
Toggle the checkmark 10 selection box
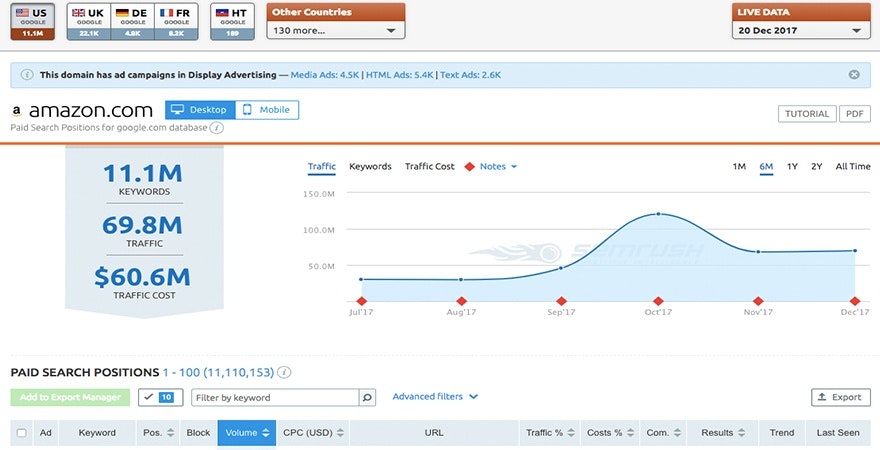[160, 397]
